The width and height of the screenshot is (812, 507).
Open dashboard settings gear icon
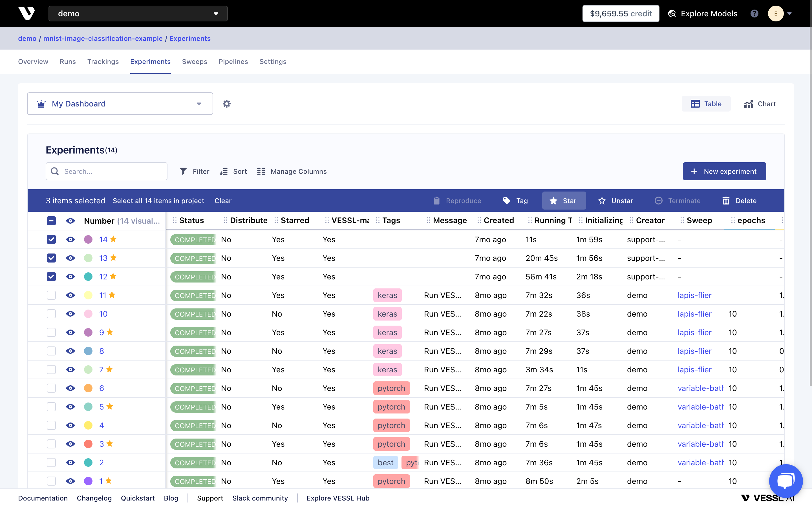(x=226, y=104)
